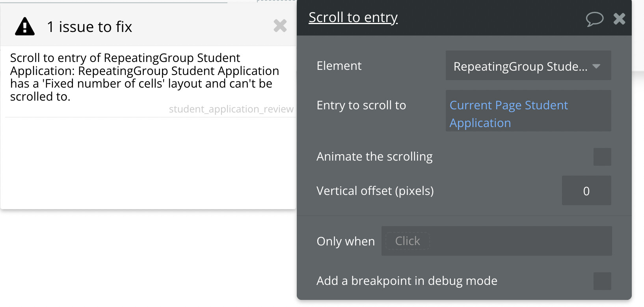
Task: Click the Only when condition field
Action: tap(497, 241)
